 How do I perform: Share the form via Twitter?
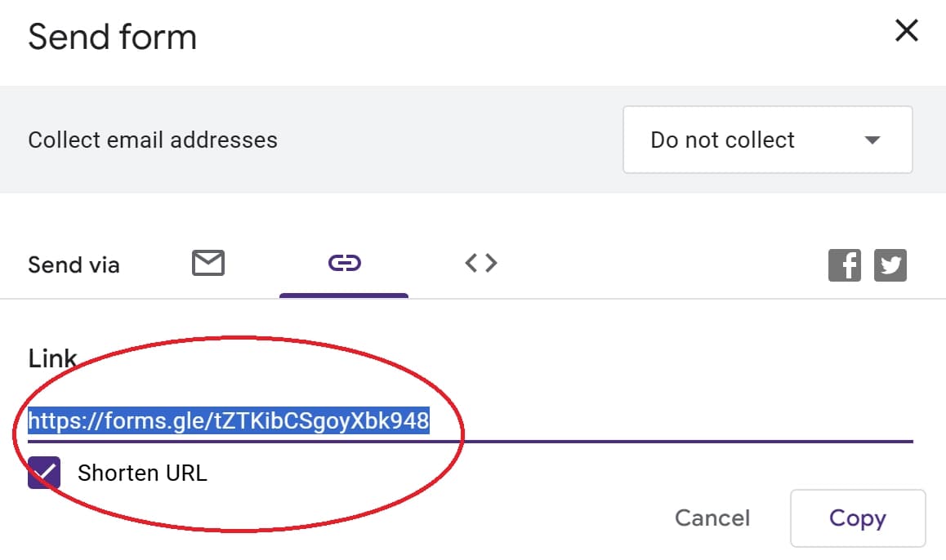[890, 264]
